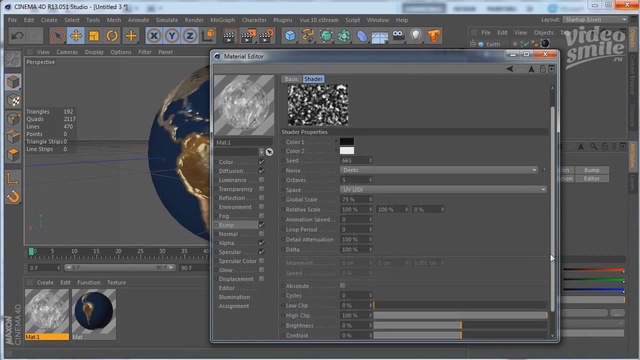Expand the Color 1 disclosure arrow
Screen dimensions: 640x360
[x=336, y=142]
